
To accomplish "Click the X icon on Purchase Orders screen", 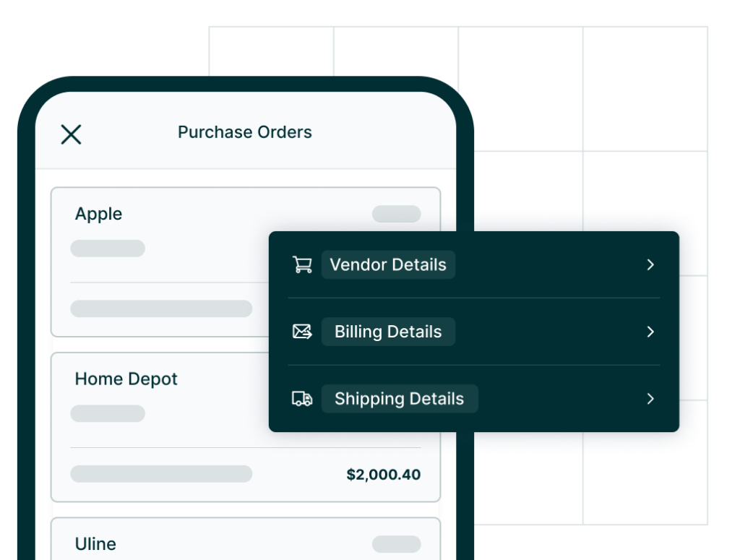I will [x=70, y=134].
